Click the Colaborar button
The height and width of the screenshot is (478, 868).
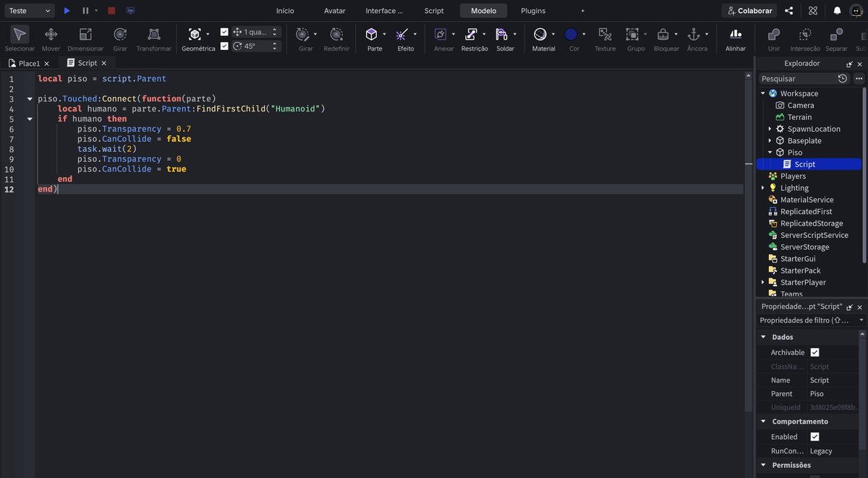point(749,11)
